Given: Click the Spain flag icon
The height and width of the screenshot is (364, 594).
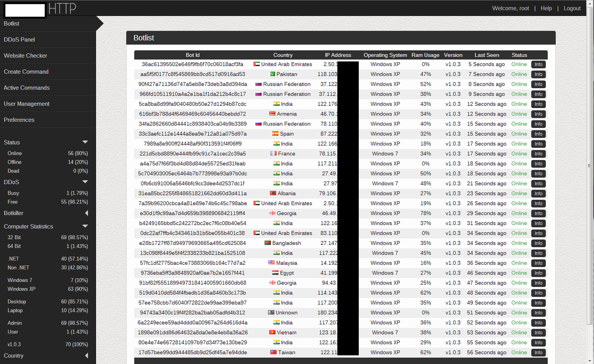Looking at the screenshot, I should 275,134.
